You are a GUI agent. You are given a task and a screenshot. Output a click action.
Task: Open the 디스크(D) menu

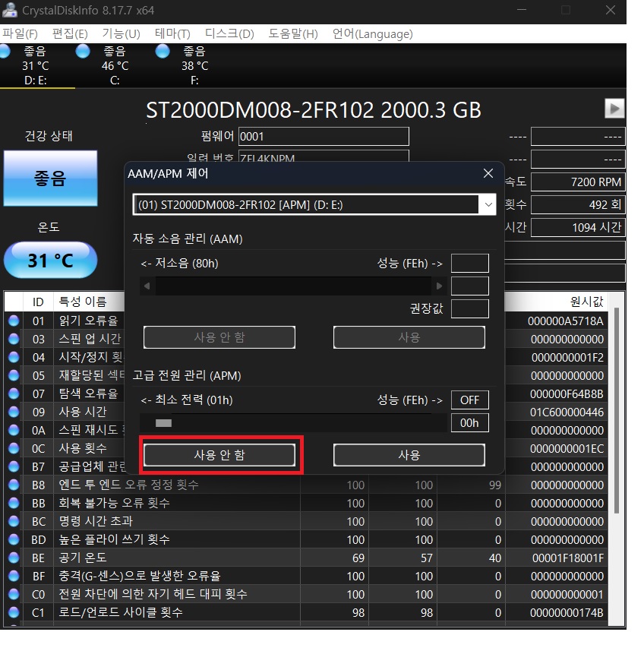tap(229, 33)
